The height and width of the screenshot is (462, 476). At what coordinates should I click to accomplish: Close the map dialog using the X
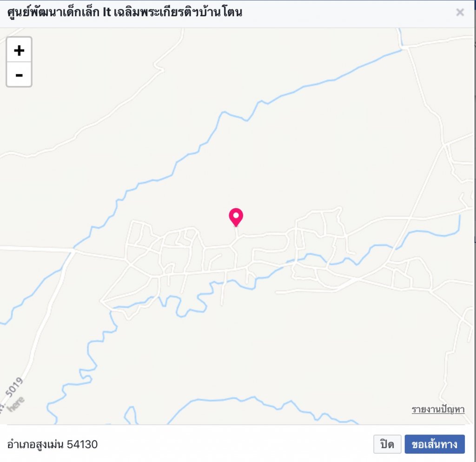(x=460, y=12)
